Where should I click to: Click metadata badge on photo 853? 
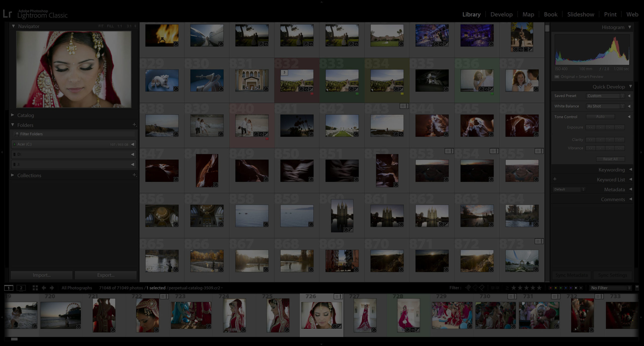(x=449, y=151)
